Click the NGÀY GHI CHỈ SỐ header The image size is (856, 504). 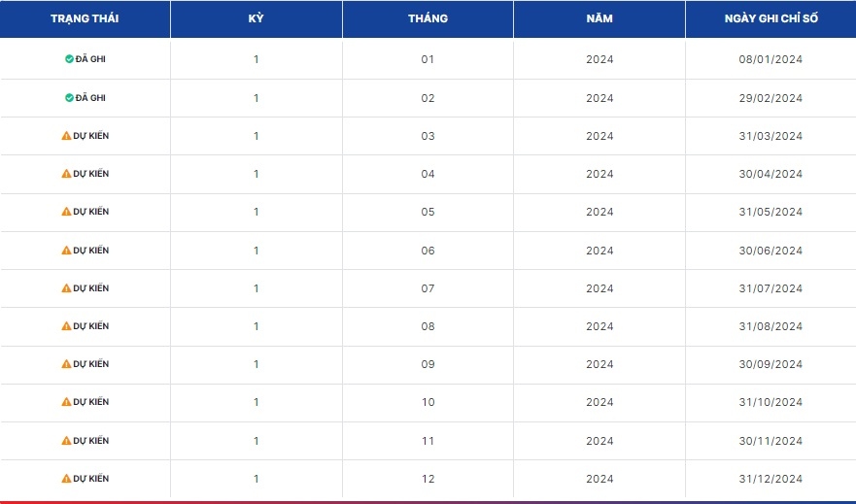(x=770, y=18)
